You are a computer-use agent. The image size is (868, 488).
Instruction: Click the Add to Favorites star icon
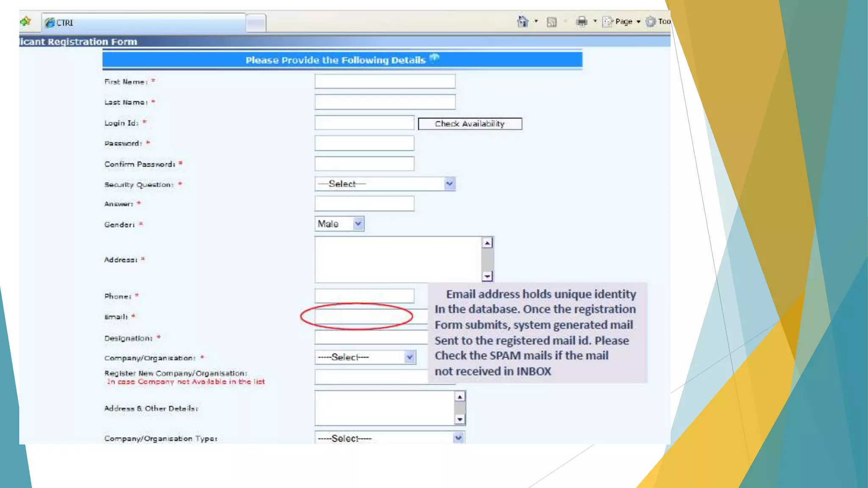26,21
